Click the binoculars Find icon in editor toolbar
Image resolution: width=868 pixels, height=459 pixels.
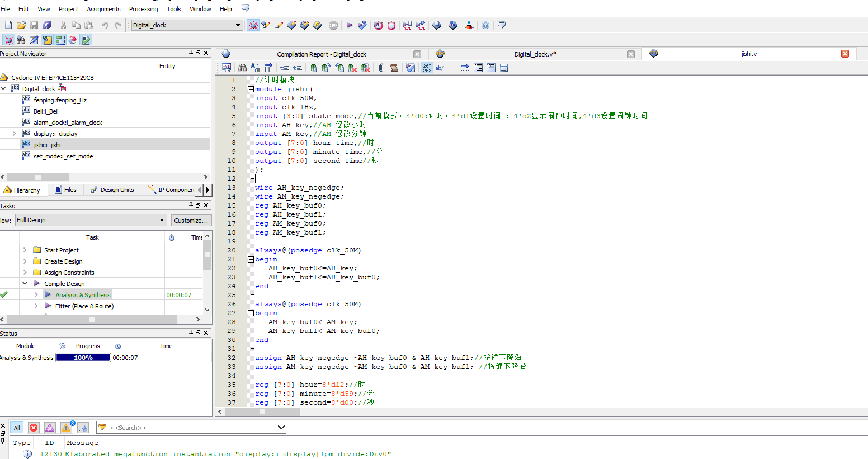[x=242, y=68]
